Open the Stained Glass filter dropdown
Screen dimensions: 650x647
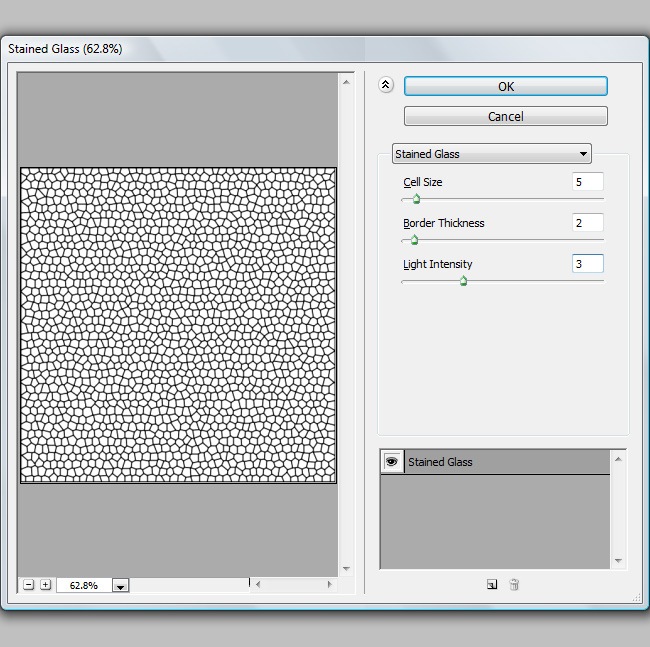click(491, 154)
